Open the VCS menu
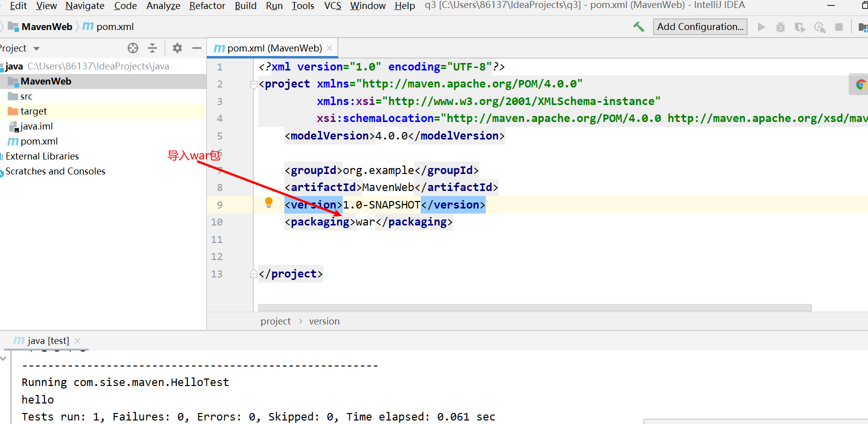The width and height of the screenshot is (868, 424). [333, 5]
